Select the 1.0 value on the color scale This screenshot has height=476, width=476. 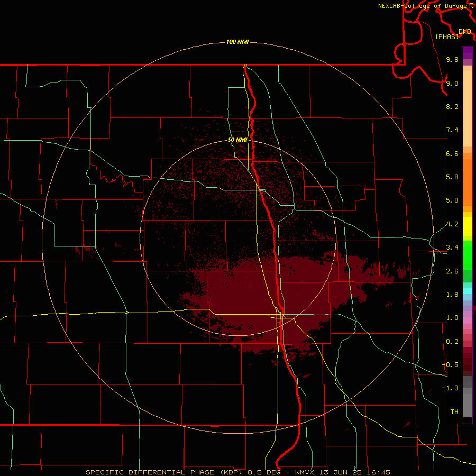[x=452, y=318]
